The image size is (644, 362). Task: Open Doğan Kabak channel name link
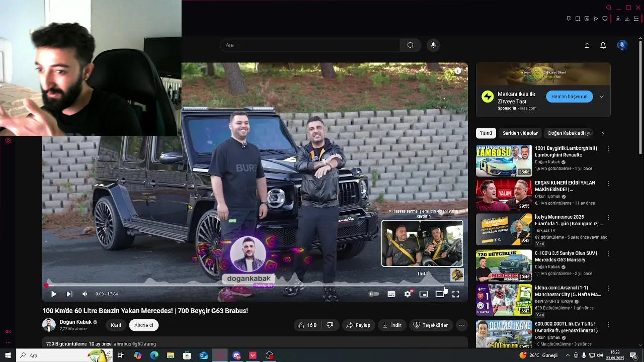[75, 322]
